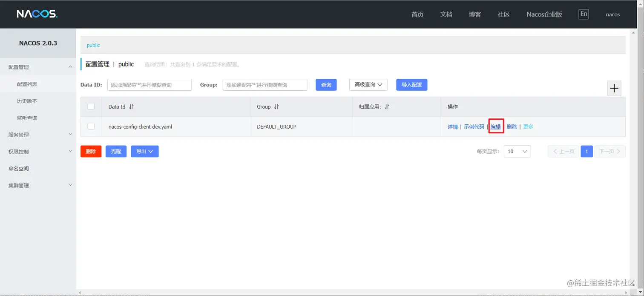Open the 更多 menu for nacos-config-client-dev.yaml

(x=528, y=126)
